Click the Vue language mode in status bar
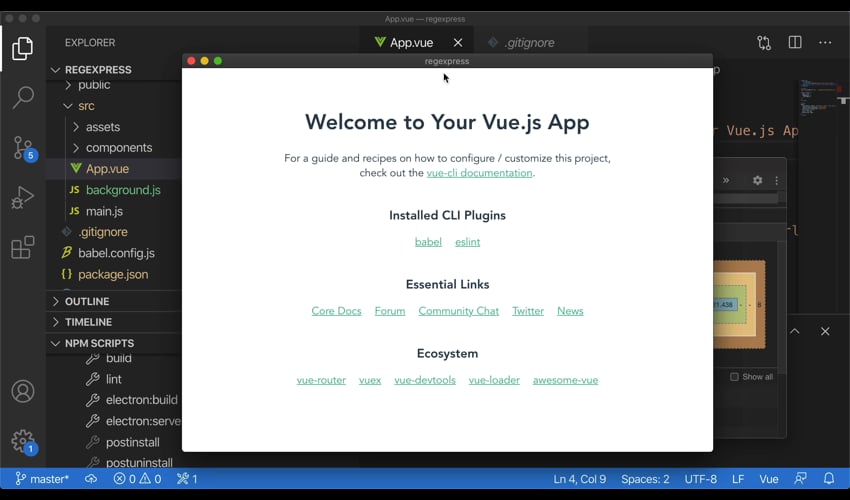Image resolution: width=850 pixels, height=500 pixels. coord(769,479)
